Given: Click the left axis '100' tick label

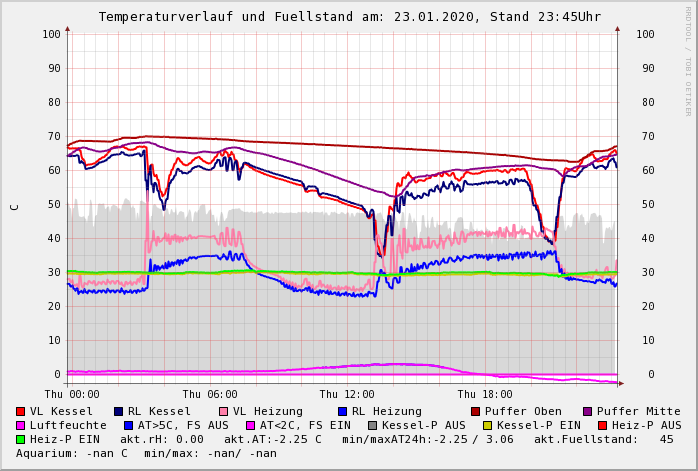Looking at the screenshot, I should tap(52, 34).
